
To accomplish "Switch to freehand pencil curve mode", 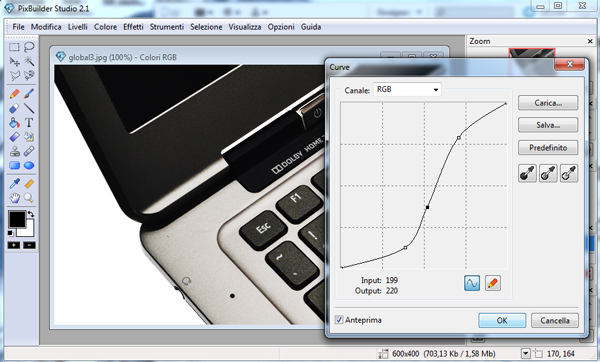I will click(x=492, y=283).
